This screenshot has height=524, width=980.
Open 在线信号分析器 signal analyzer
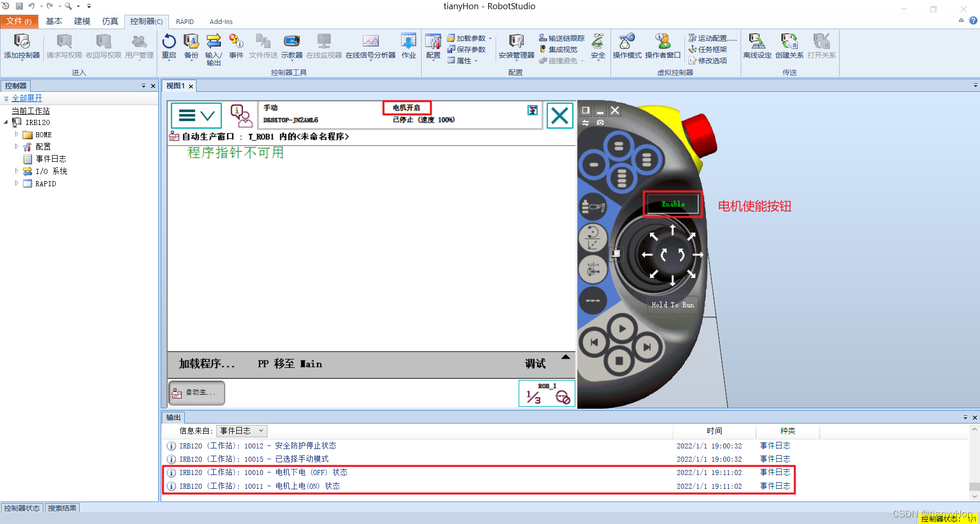[370, 46]
